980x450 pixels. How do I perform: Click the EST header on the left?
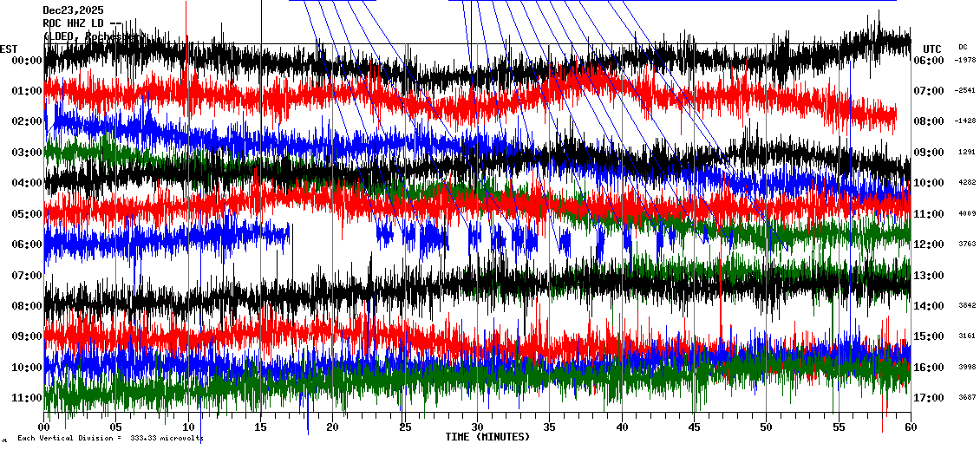9,49
